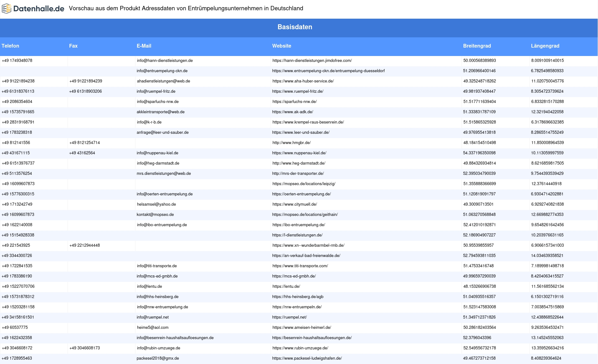The image size is (598, 364).
Task: Click email info@entruempelung-ckn.de
Action: point(162,71)
